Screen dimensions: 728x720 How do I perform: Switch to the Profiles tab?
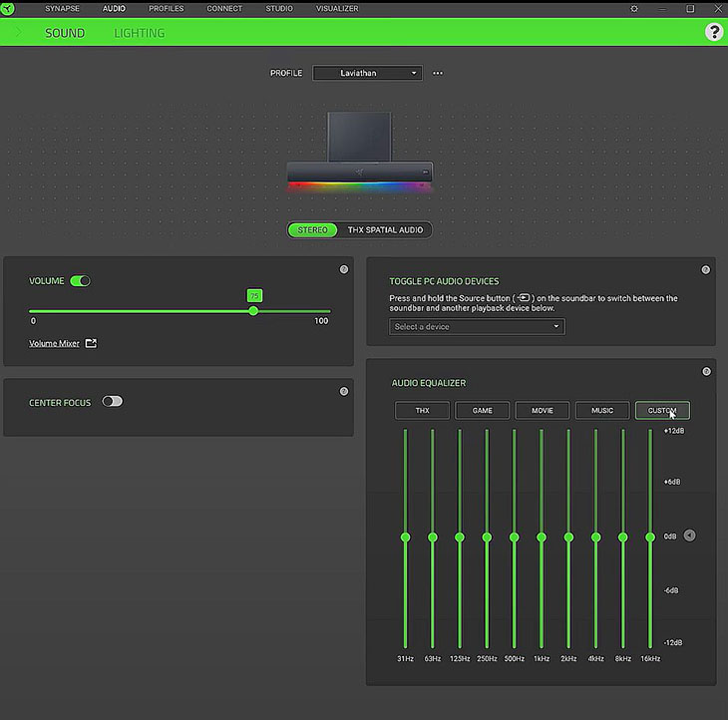click(167, 8)
